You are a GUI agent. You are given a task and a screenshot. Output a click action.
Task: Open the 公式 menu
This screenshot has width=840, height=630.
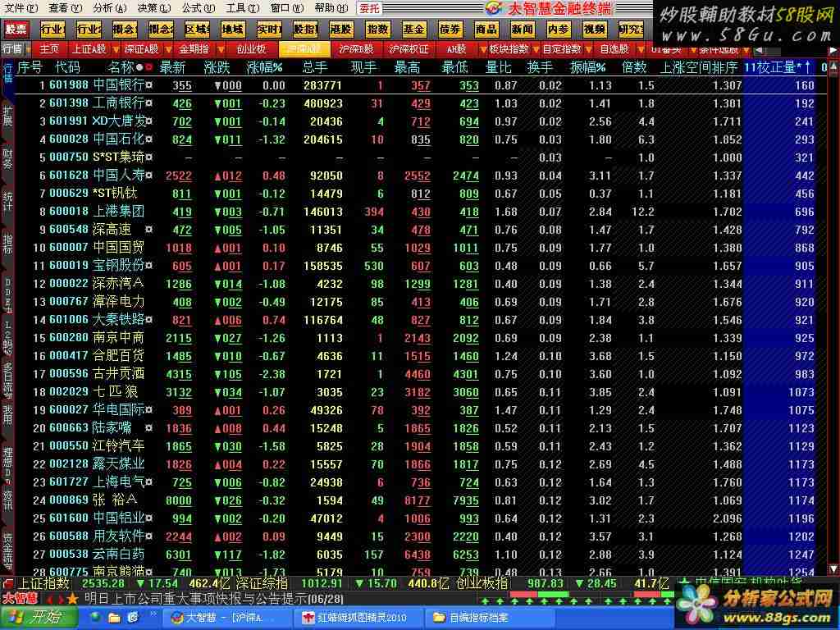tap(199, 8)
